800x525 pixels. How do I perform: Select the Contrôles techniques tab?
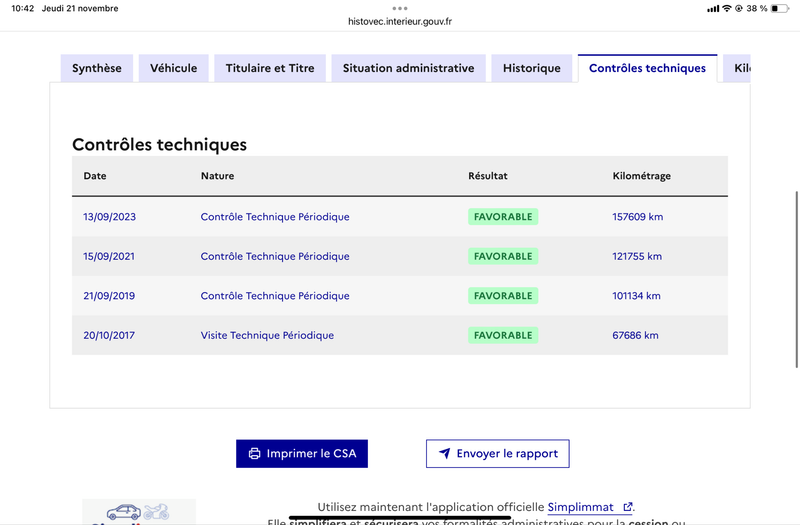click(647, 68)
